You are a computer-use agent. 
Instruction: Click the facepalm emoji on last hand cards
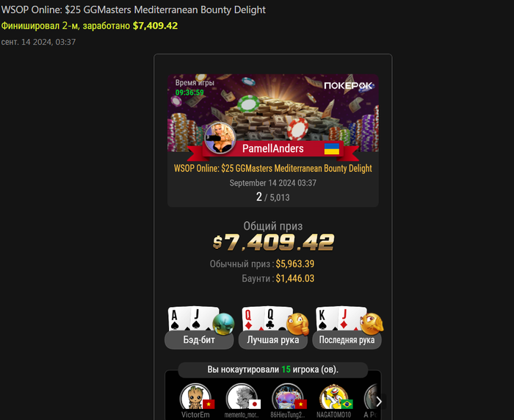point(372,324)
